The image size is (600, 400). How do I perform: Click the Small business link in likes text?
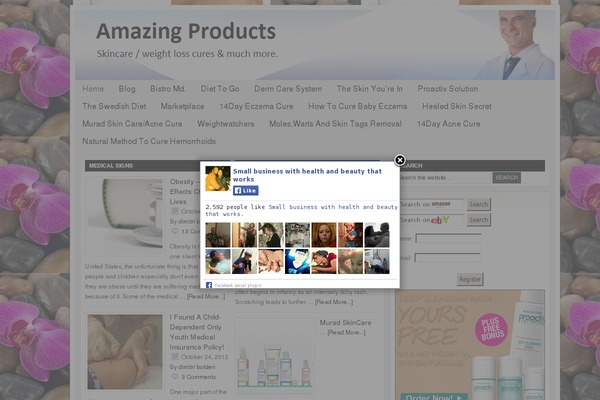pos(302,211)
